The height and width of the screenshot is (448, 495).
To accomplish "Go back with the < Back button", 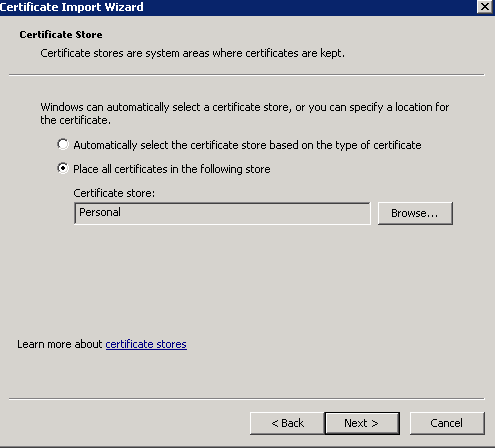I will 287,423.
